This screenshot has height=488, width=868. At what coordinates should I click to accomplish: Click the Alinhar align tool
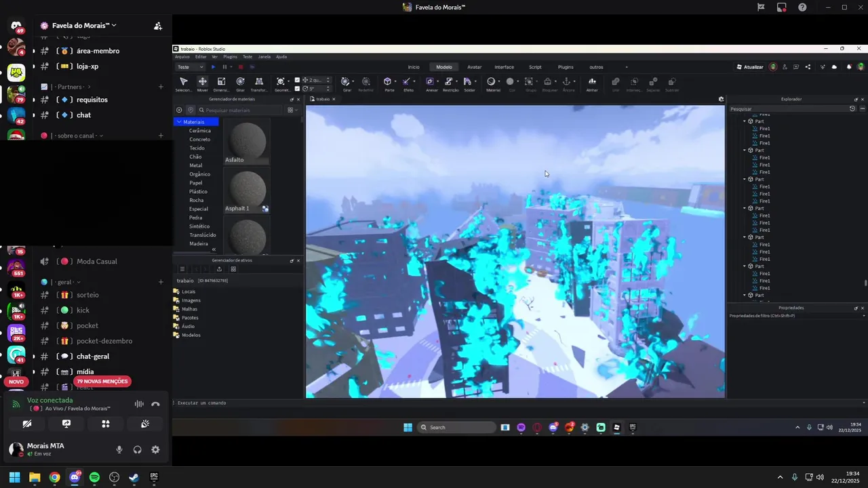[592, 84]
